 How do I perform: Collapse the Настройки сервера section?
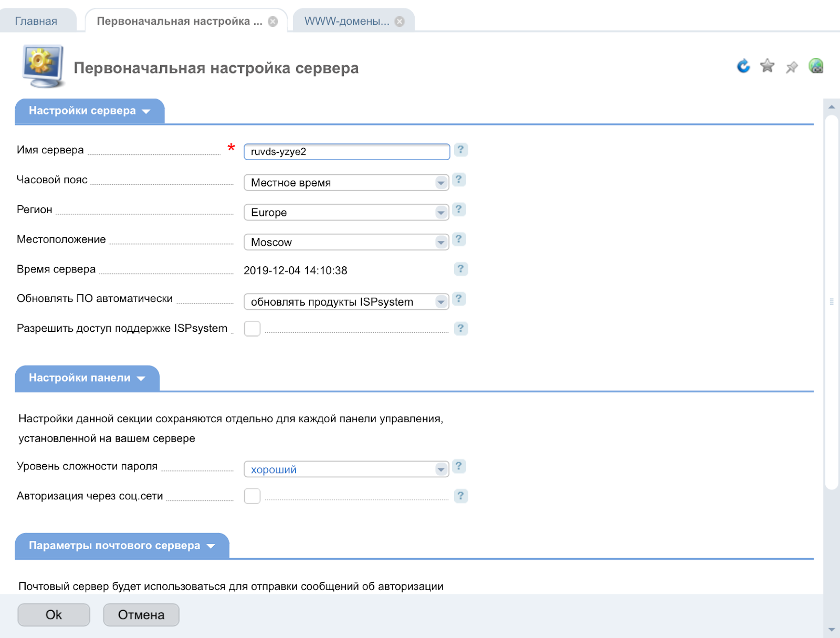89,111
